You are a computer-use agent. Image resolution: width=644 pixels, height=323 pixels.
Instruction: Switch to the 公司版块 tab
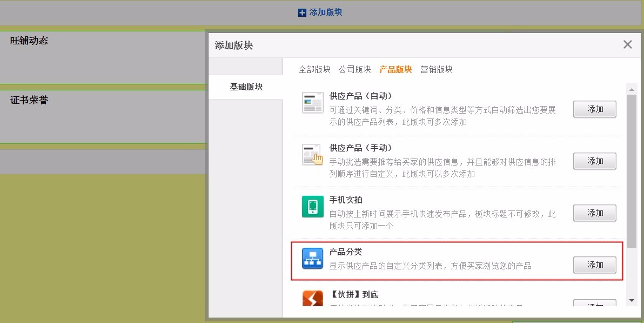pyautogui.click(x=355, y=69)
